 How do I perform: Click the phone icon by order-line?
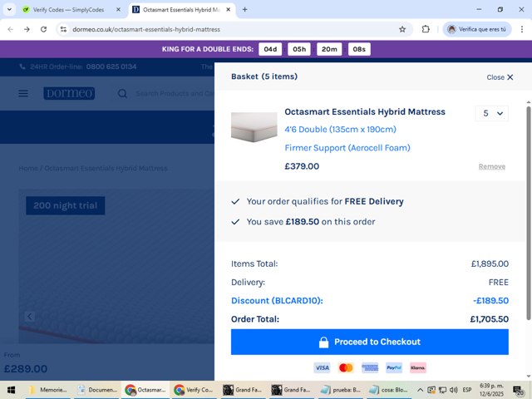click(22, 66)
